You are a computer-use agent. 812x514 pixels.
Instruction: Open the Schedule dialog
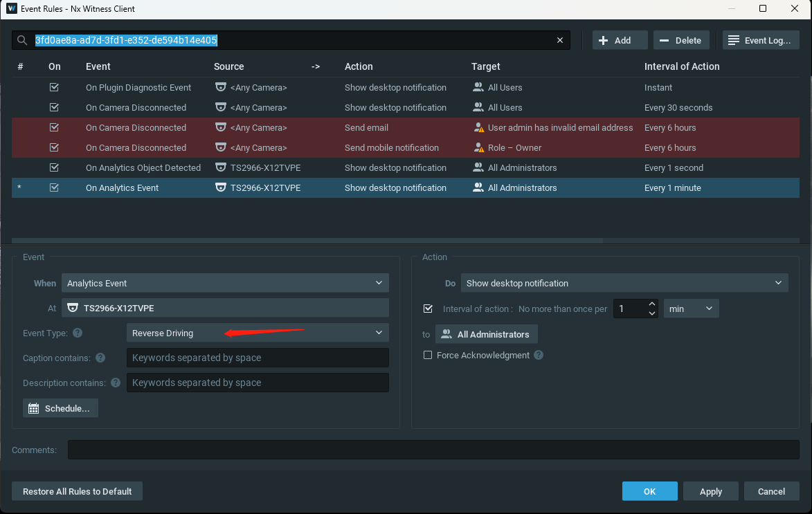(60, 408)
